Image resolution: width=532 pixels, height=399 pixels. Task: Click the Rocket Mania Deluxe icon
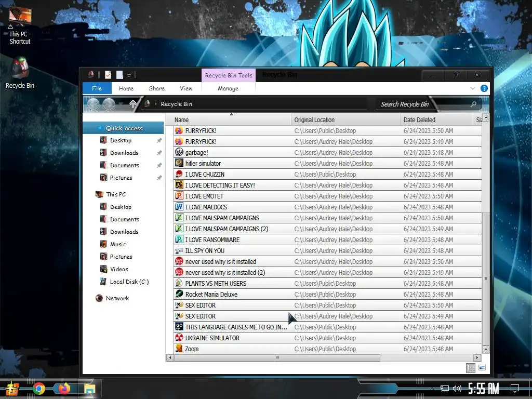pos(179,294)
